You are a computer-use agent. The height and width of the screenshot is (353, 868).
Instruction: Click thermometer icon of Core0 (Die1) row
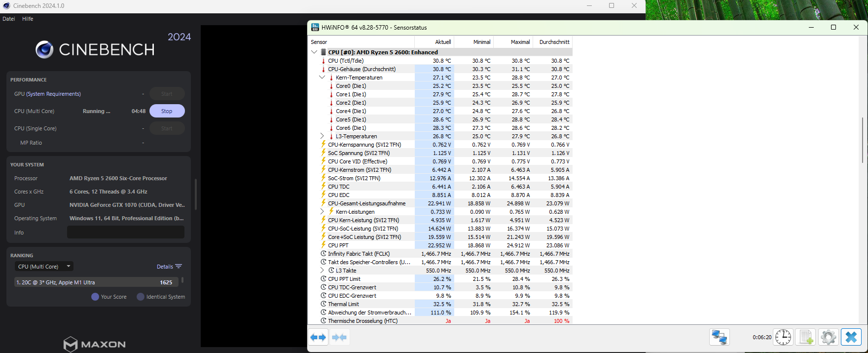pos(331,86)
